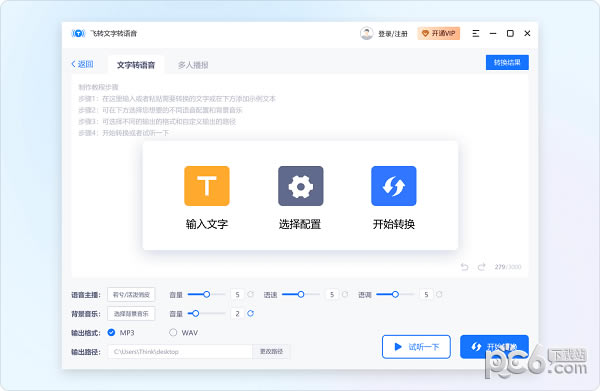600x391 pixels.
Task: Click the undo arrow icon
Action: point(464,267)
